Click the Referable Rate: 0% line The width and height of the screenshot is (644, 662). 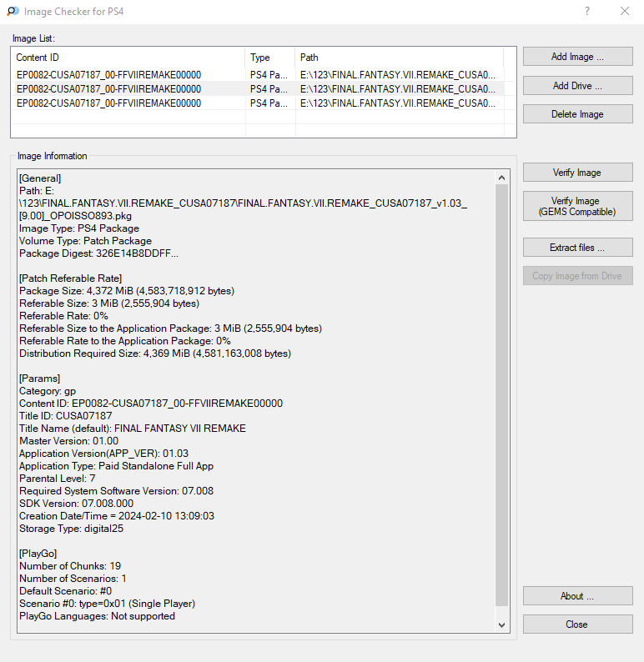63,316
